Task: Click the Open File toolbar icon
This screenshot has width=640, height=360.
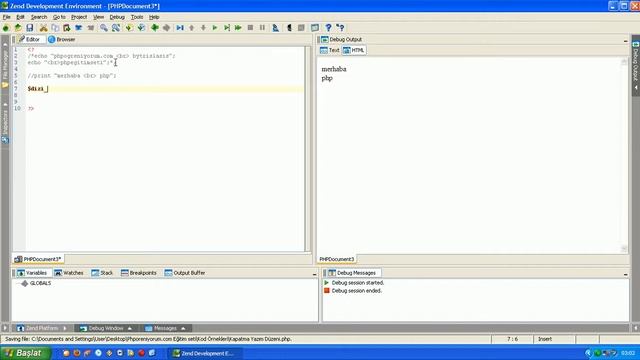Action: point(18,28)
